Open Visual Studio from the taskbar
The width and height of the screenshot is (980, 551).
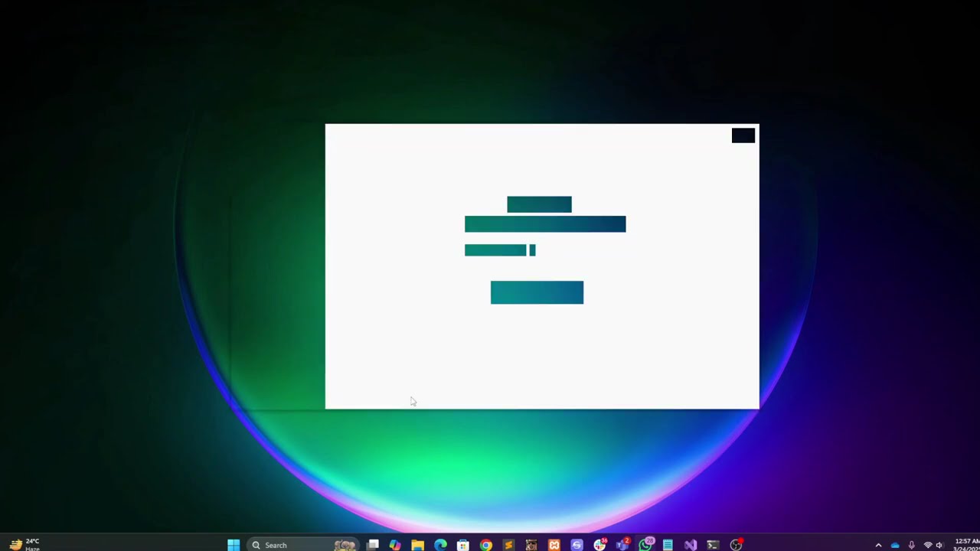(x=691, y=545)
